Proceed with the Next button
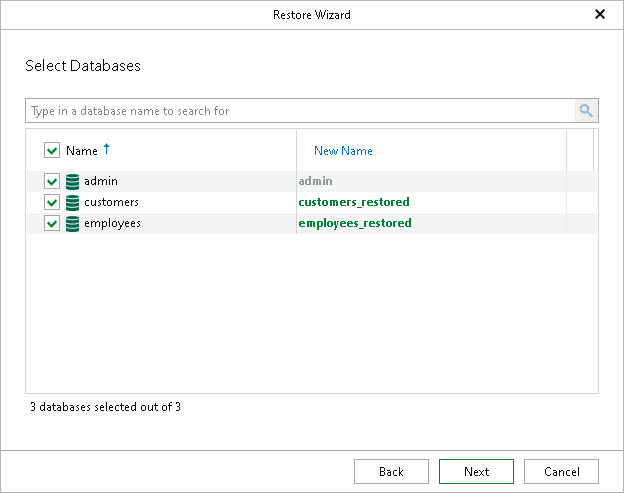624x493 pixels. click(476, 472)
